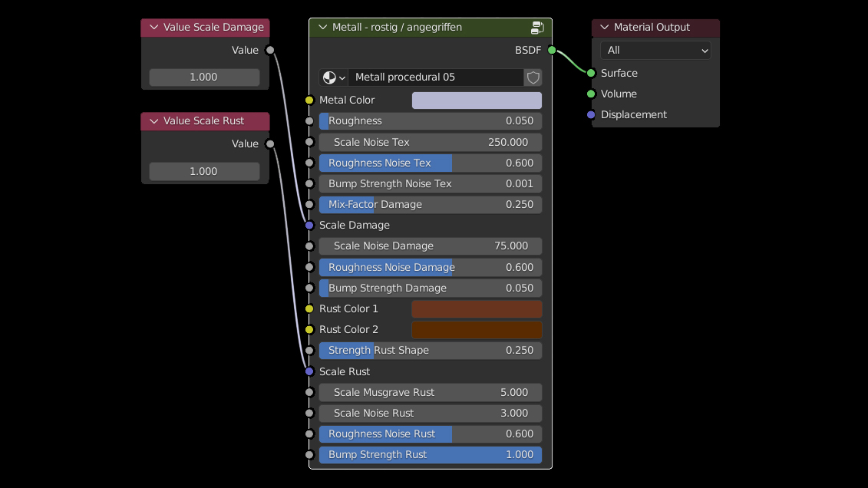Open the Rust Color 1 swatch
This screenshot has width=868, height=488.
[477, 309]
